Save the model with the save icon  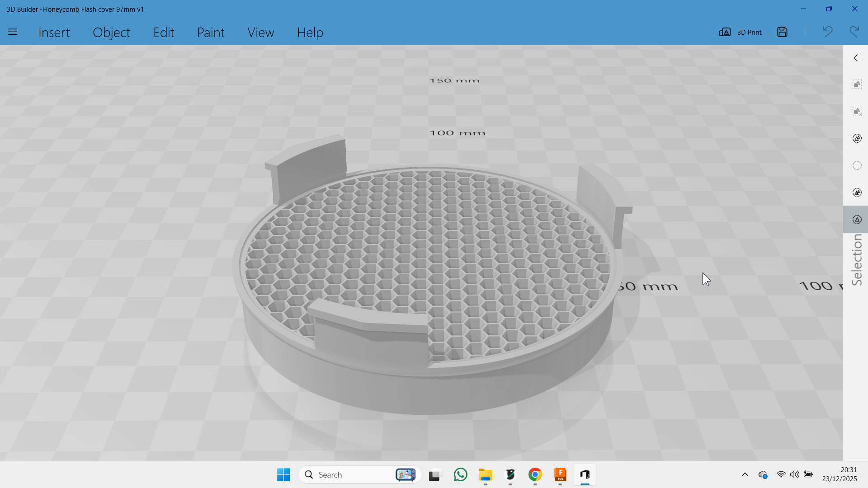[782, 32]
